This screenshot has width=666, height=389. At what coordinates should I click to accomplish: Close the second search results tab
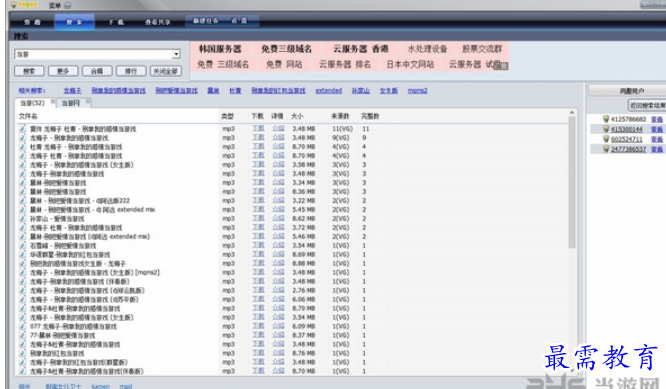coord(87,101)
